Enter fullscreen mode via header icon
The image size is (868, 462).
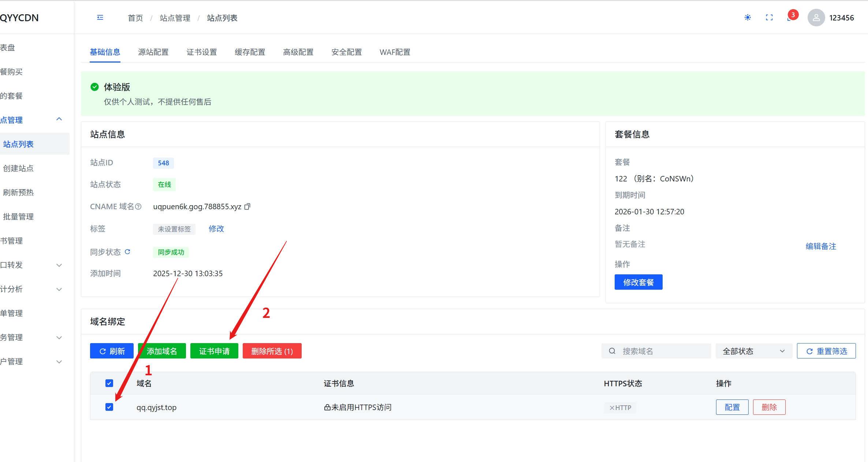coord(769,18)
